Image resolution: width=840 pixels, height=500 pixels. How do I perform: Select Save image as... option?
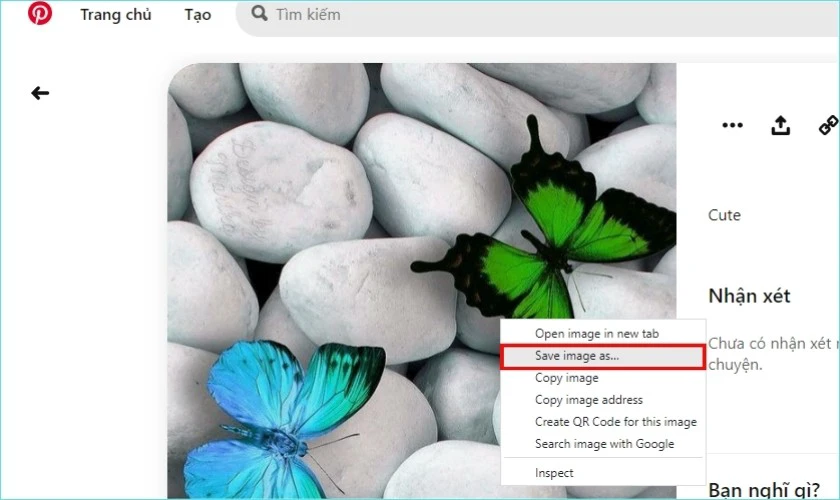point(603,356)
